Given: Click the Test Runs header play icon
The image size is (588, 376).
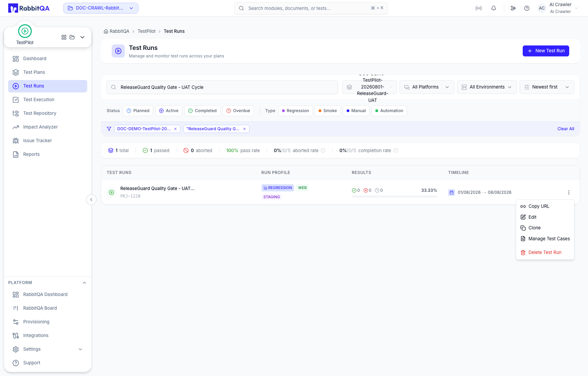Looking at the screenshot, I should click(x=118, y=51).
